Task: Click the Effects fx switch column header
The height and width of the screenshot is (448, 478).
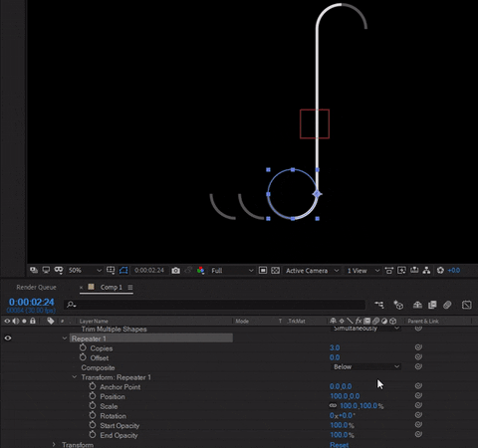Action: pos(358,321)
